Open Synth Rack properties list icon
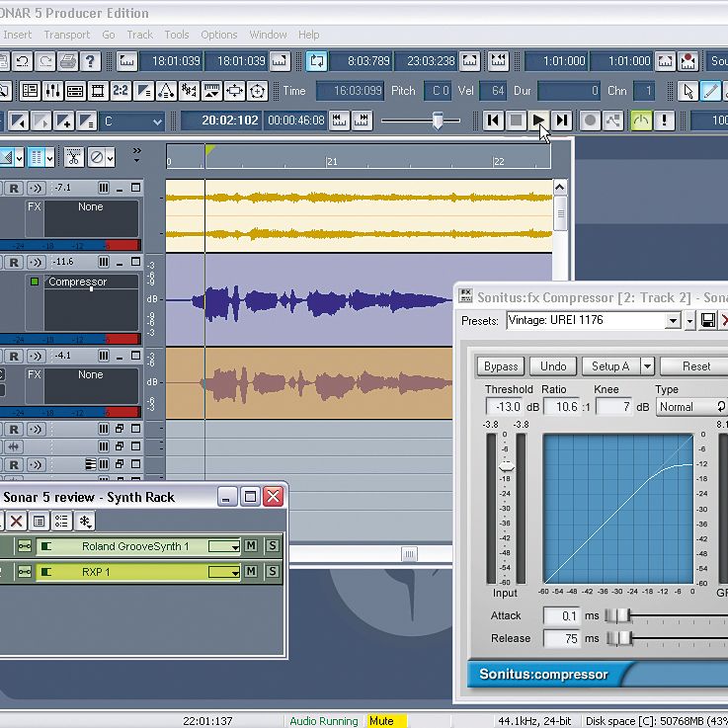 (39, 521)
